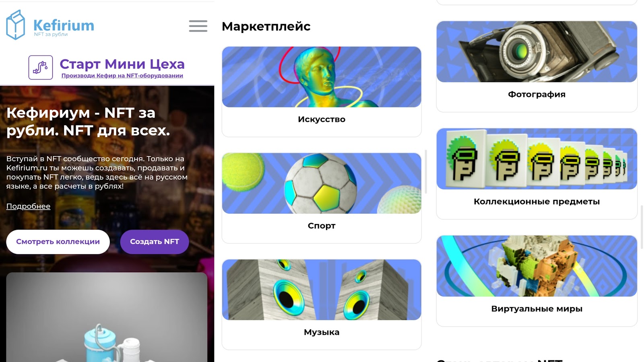The width and height of the screenshot is (644, 362).
Task: Follow the Подробнее link
Action: click(x=28, y=206)
